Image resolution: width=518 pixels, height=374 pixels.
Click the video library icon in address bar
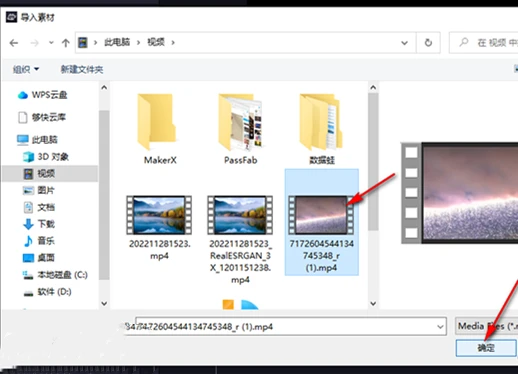pyautogui.click(x=83, y=42)
